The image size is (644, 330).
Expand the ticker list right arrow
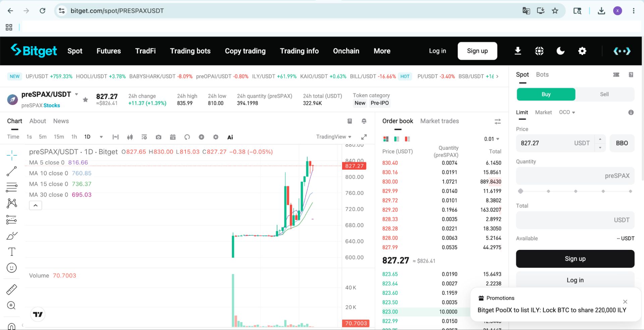(x=497, y=76)
